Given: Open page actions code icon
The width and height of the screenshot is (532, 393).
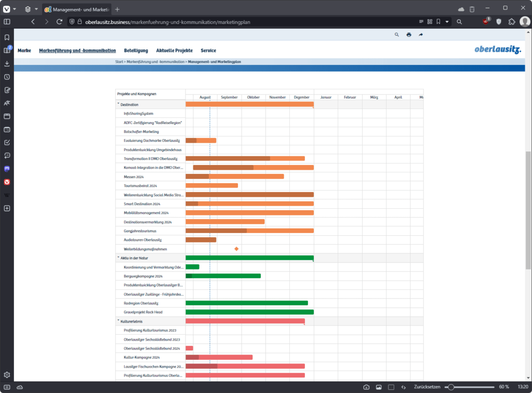Looking at the screenshot, I should (x=403, y=387).
